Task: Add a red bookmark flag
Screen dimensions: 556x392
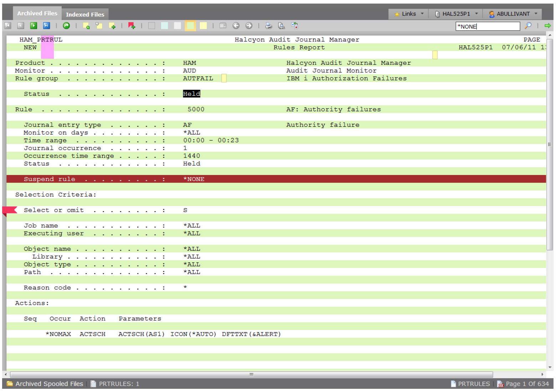Action: click(x=132, y=26)
